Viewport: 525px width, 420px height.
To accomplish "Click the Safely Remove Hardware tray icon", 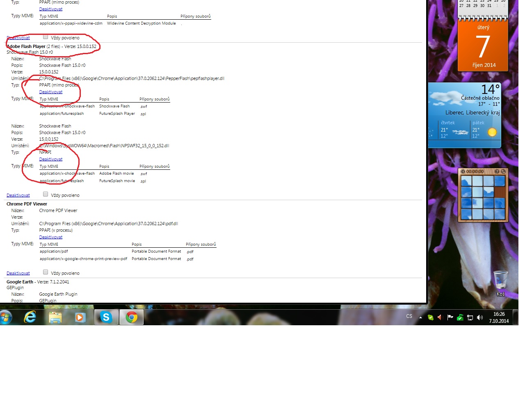I will click(x=460, y=317).
